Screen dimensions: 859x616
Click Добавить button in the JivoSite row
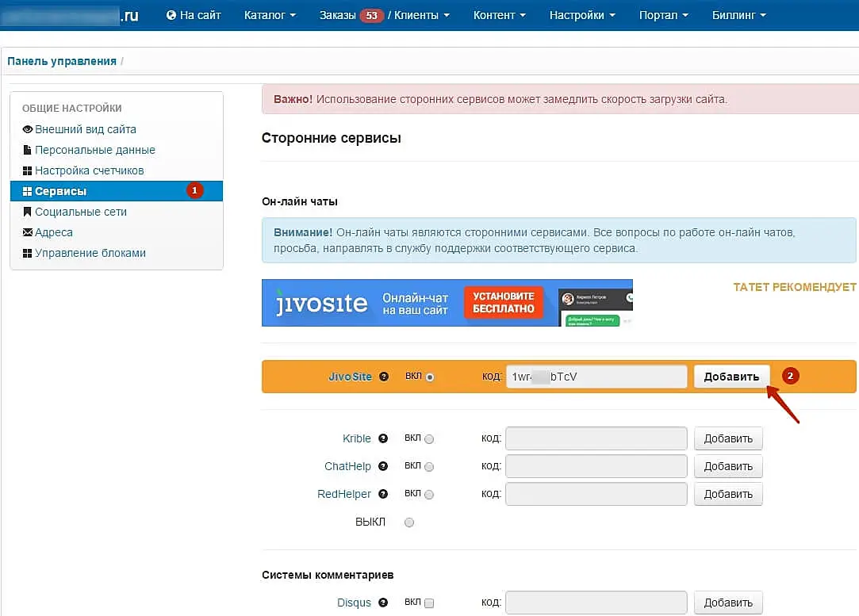pyautogui.click(x=731, y=377)
